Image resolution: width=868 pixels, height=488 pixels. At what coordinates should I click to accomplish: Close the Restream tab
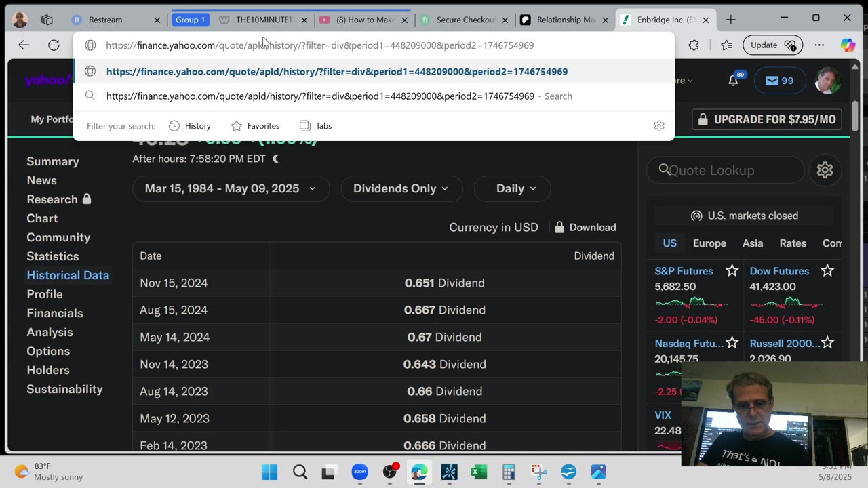pyautogui.click(x=157, y=20)
